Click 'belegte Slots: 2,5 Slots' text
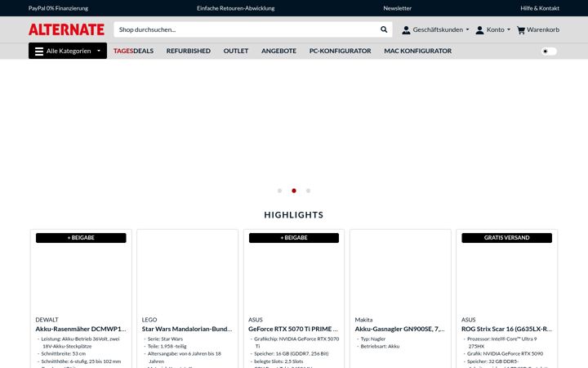This screenshot has height=368, width=588. click(x=278, y=361)
